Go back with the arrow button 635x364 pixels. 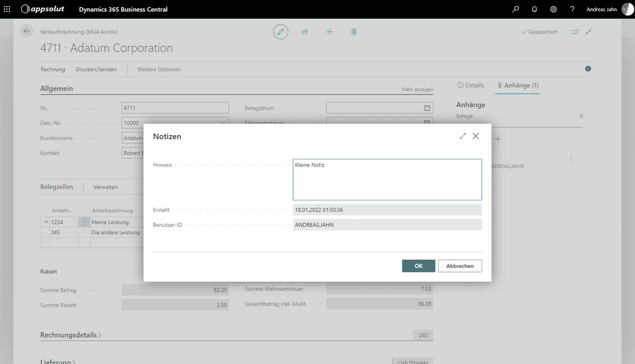point(26,31)
